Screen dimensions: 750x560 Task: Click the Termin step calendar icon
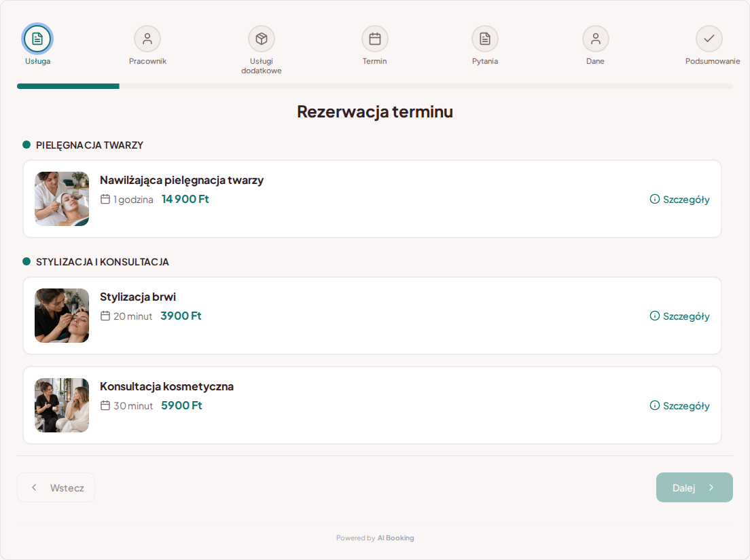click(x=375, y=39)
